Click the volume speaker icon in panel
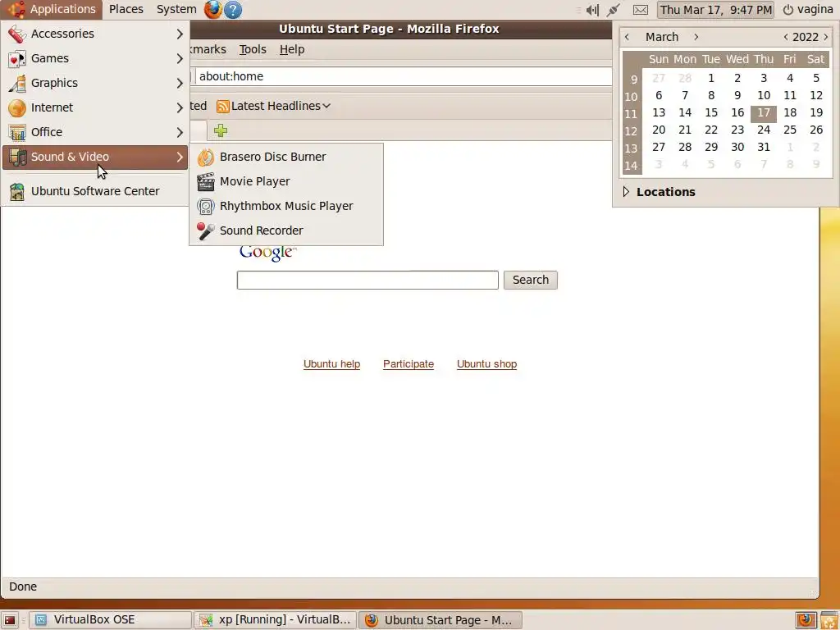The image size is (840, 630). tap(592, 10)
